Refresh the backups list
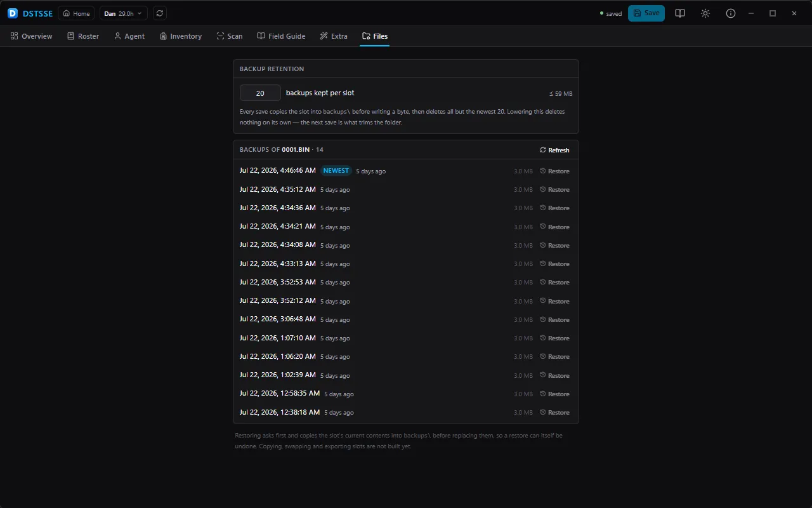Image resolution: width=812 pixels, height=508 pixels. 554,150
